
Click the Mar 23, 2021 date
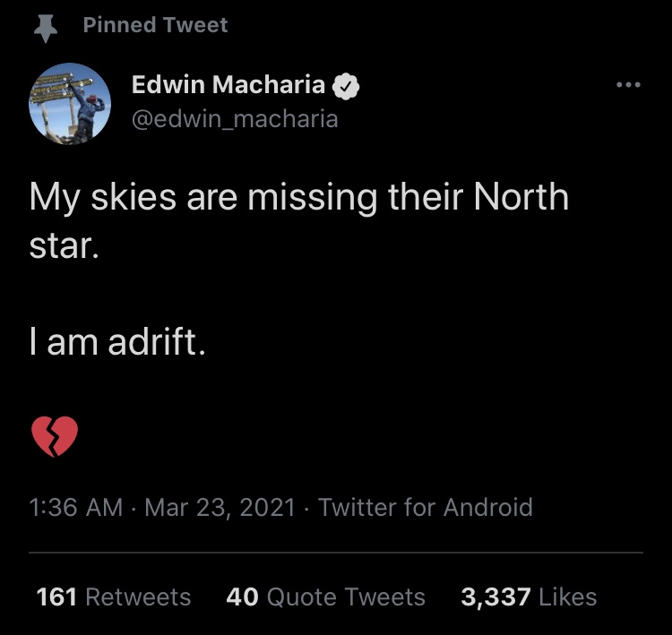[220, 507]
